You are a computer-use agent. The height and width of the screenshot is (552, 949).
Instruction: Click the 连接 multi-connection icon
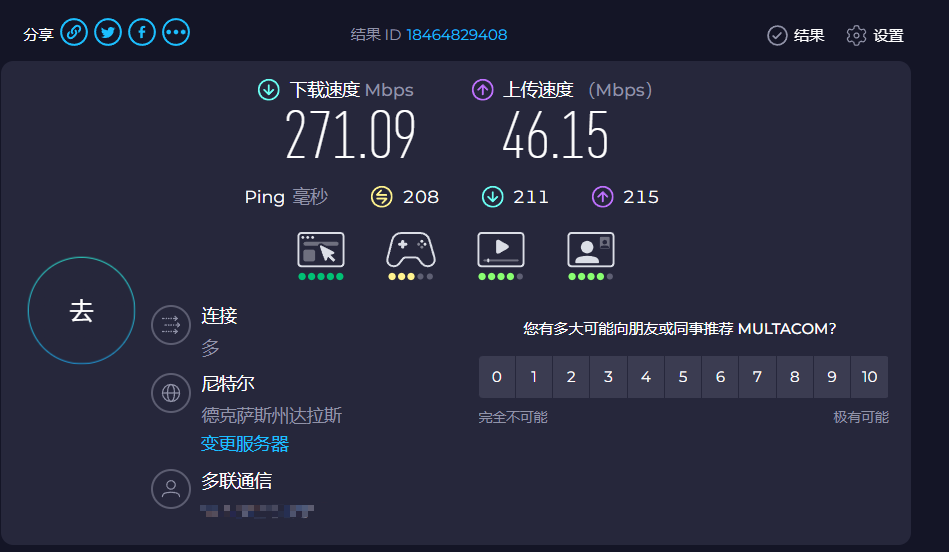171,325
